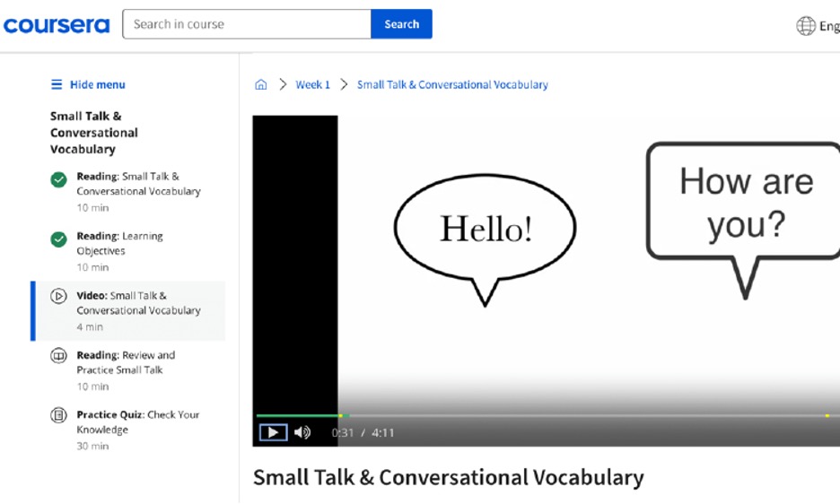
Task: Click the blue Search button
Action: click(x=401, y=24)
